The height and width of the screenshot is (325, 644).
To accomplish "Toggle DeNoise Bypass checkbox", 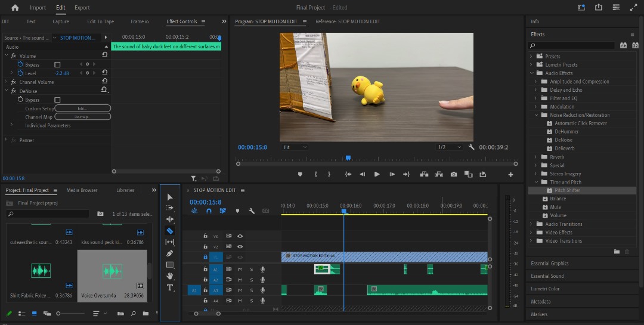I will click(x=57, y=100).
